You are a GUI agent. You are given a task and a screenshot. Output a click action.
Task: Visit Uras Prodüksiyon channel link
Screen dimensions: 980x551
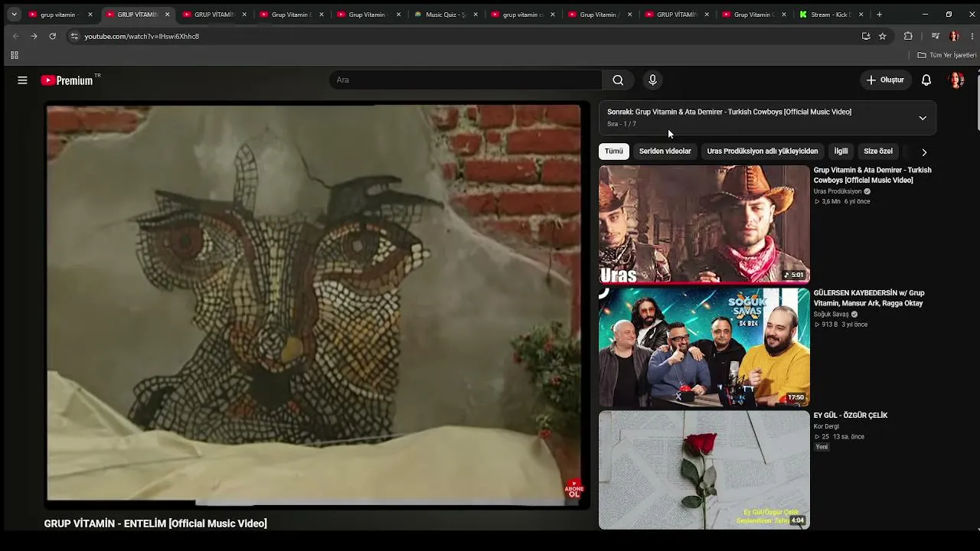point(838,191)
